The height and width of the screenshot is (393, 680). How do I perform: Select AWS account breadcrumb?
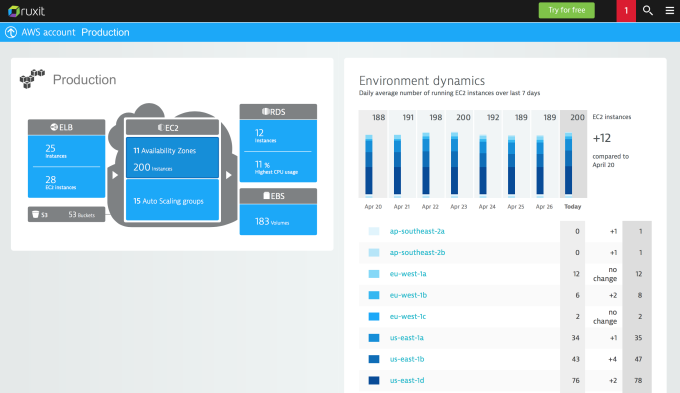tap(48, 32)
